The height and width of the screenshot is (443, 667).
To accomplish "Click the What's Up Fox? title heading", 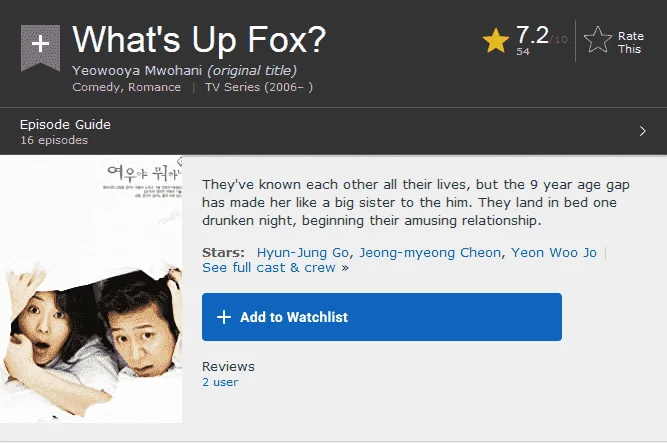I will point(199,40).
